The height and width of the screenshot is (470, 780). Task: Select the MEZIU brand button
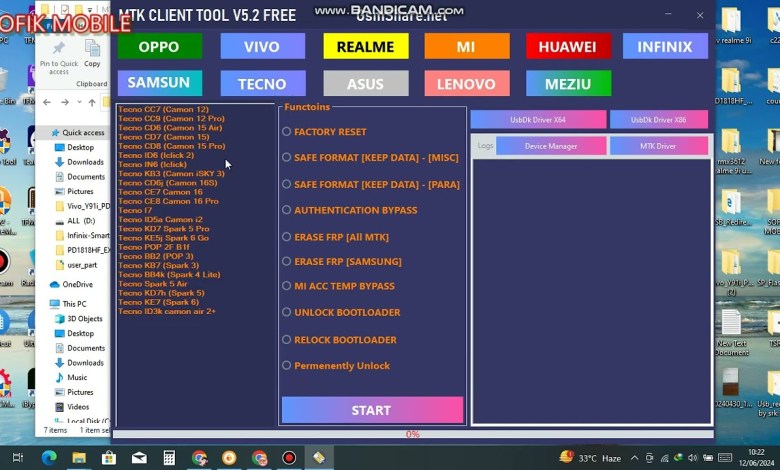[x=568, y=83]
